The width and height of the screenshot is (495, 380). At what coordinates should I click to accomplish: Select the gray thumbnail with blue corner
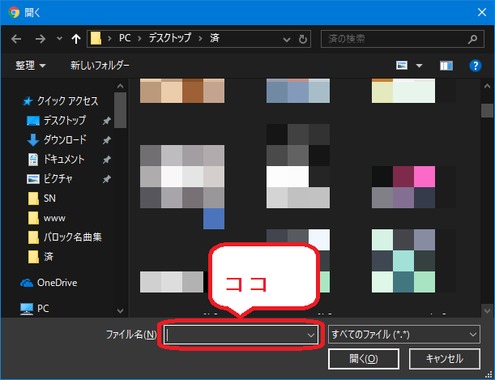click(182, 187)
